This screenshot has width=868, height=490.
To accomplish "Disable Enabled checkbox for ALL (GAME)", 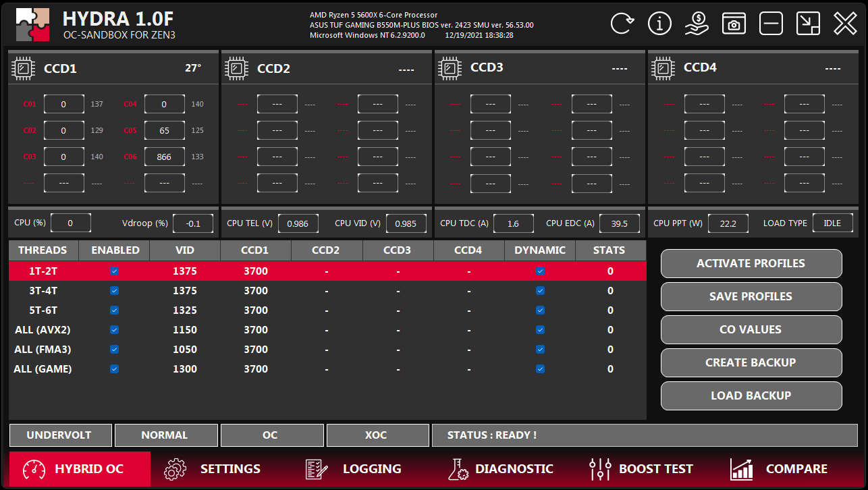I will tap(114, 369).
